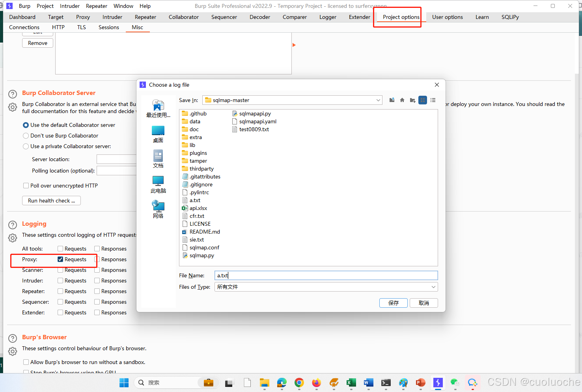Enable Extender Responses logging

click(97, 312)
